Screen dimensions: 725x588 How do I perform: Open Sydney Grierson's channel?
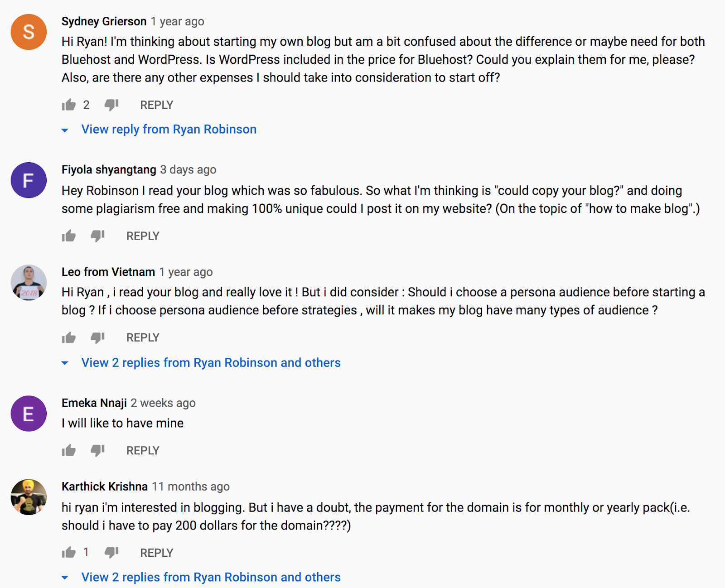pos(104,21)
